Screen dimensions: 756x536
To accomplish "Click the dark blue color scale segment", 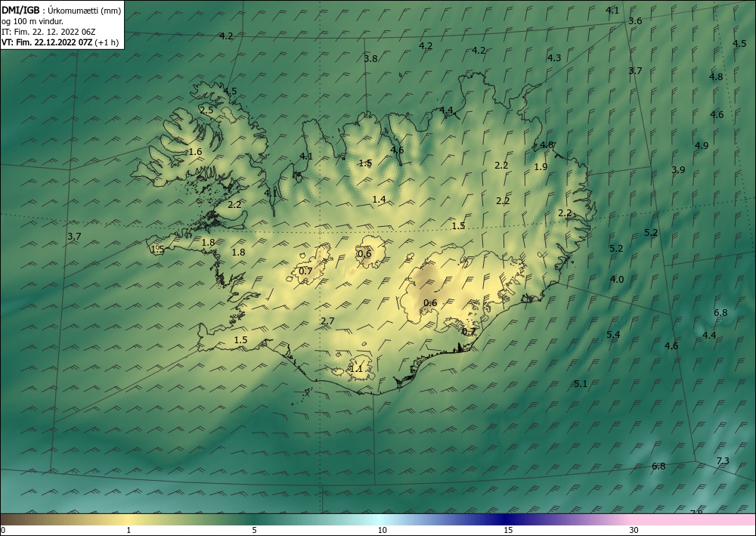I will (x=503, y=519).
